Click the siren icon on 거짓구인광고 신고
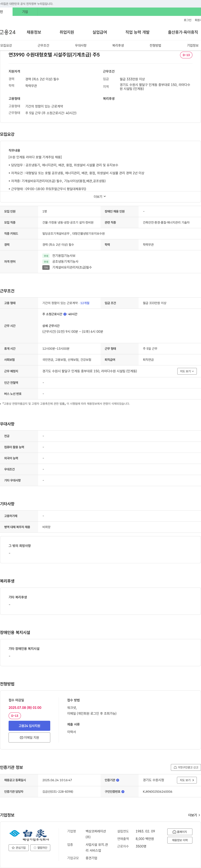The height and width of the screenshot is (868, 201). pyautogui.click(x=175, y=767)
